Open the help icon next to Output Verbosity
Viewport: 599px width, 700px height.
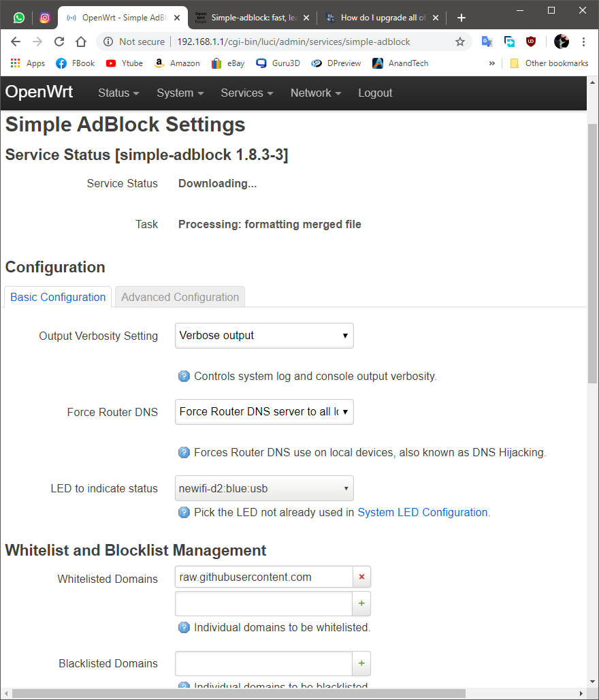[184, 376]
